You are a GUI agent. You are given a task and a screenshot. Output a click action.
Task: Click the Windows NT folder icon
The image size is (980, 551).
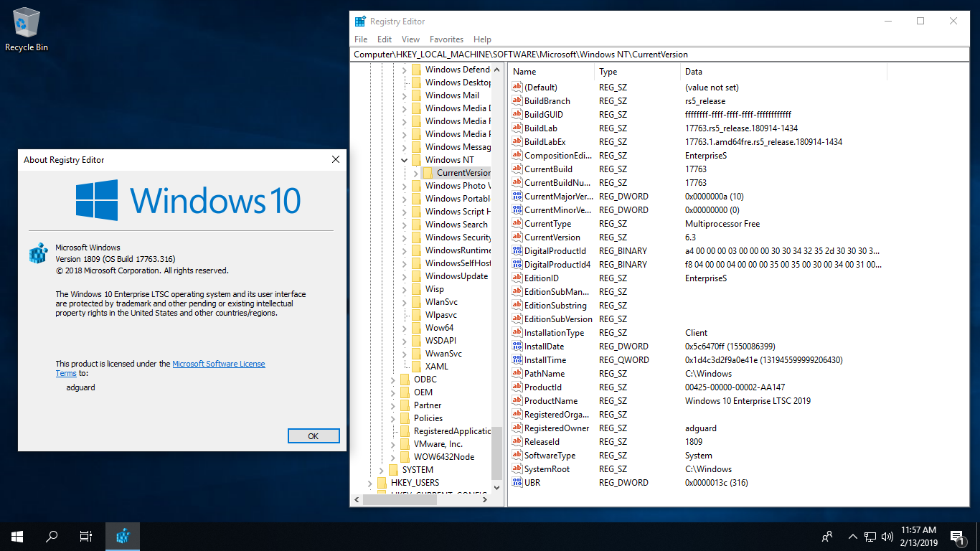click(x=416, y=159)
